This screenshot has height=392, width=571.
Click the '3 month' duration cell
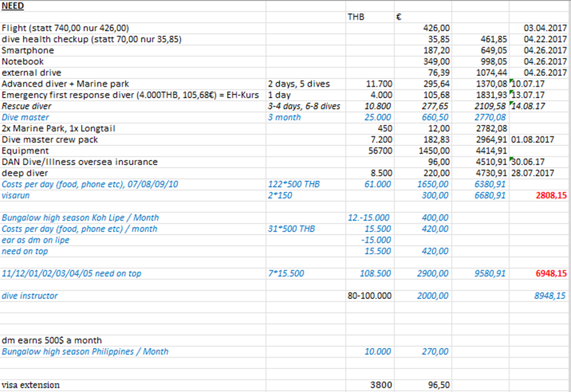click(x=285, y=117)
